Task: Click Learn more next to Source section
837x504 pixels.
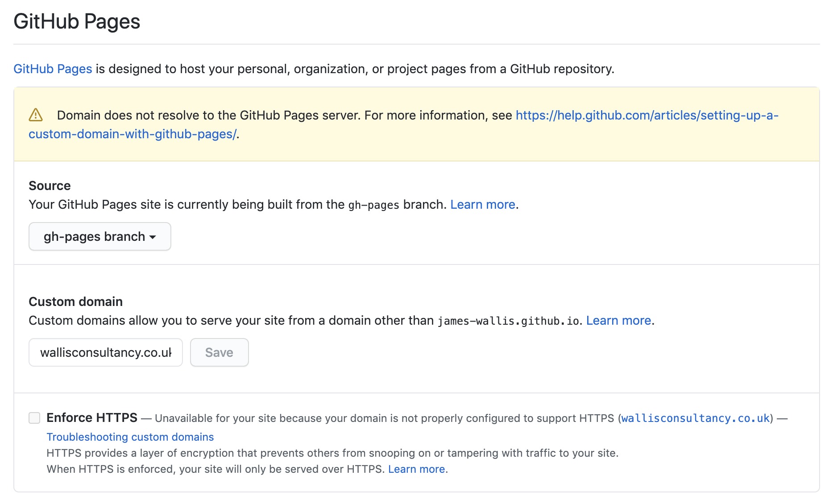Action: click(483, 204)
